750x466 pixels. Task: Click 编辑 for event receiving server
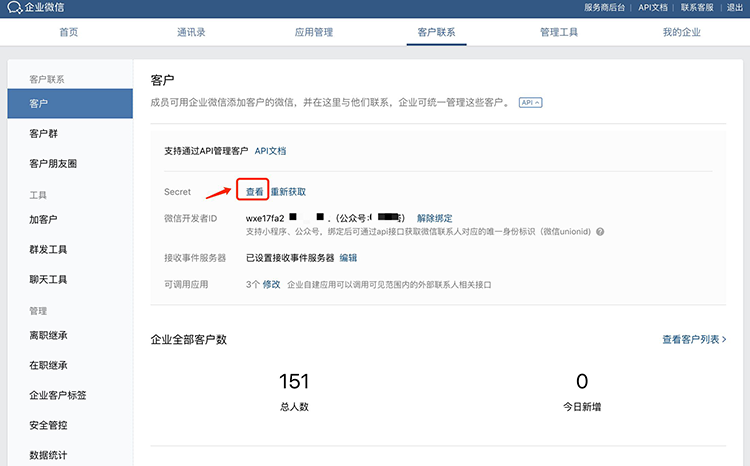(x=348, y=258)
